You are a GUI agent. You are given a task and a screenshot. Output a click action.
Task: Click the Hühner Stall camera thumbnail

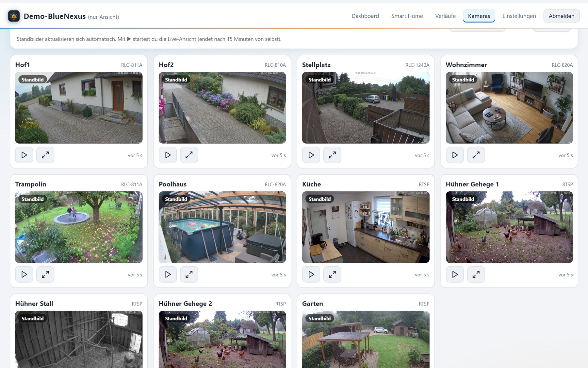pos(79,339)
